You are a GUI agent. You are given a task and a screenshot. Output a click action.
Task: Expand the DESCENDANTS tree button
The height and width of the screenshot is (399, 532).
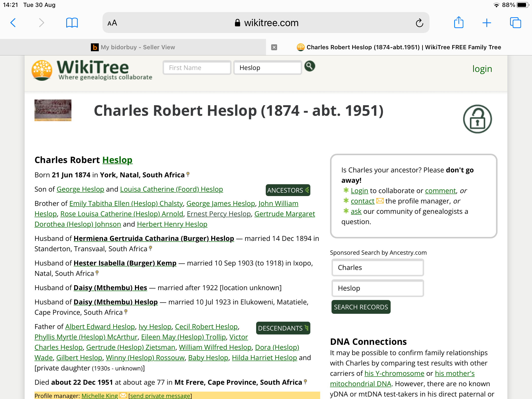coord(283,328)
